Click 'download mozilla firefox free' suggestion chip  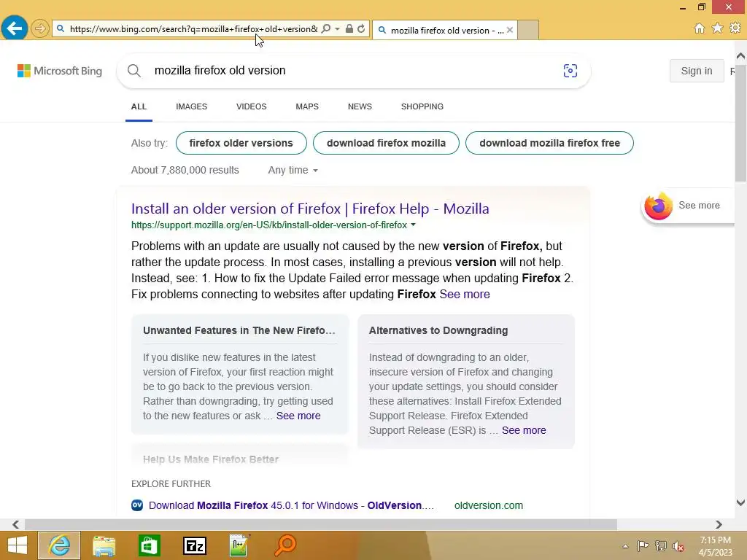click(549, 143)
